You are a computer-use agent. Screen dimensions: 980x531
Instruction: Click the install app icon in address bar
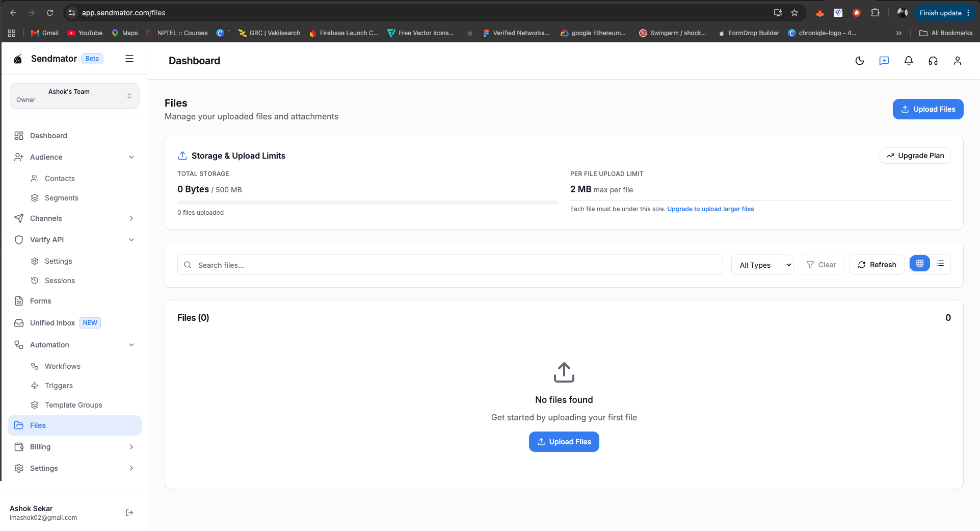tap(778, 13)
